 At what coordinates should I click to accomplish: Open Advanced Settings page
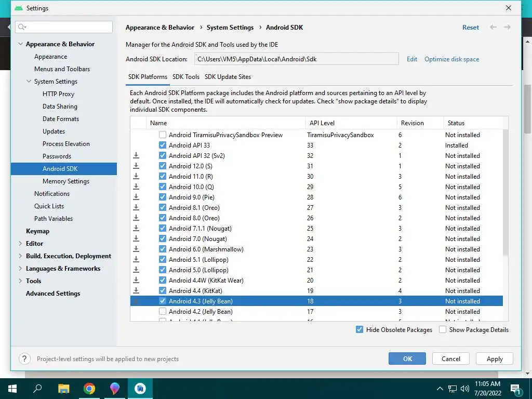(x=53, y=294)
